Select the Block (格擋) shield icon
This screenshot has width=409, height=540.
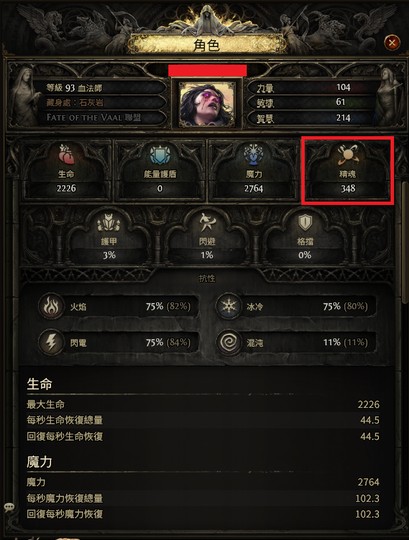(x=305, y=222)
